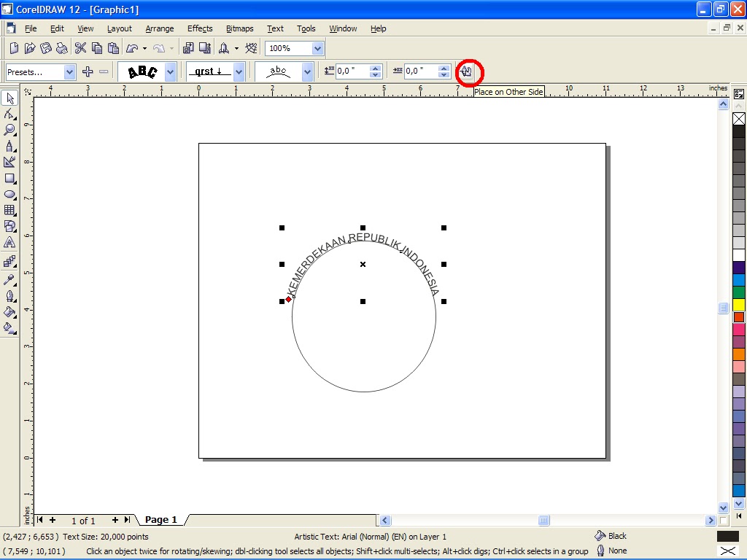Click the Outline pen icon in status bar

tap(600, 551)
